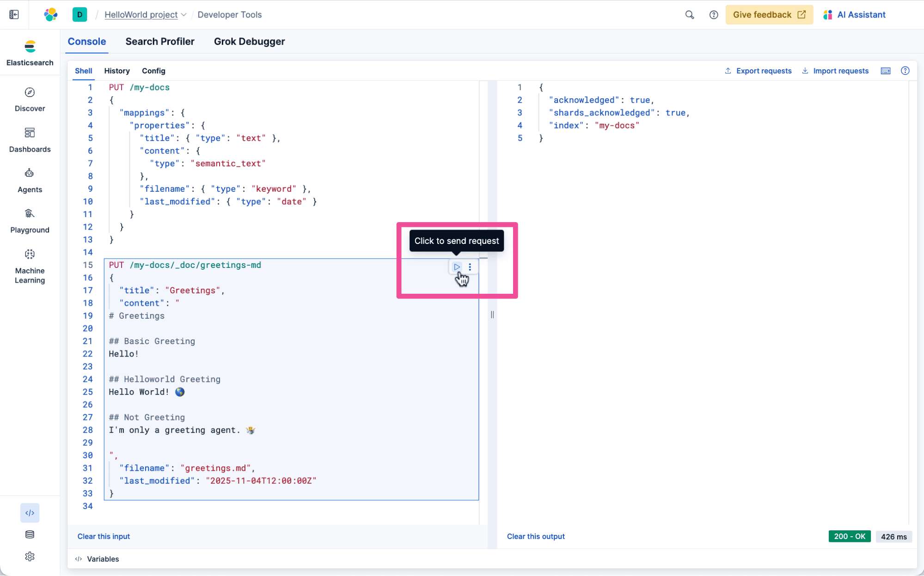This screenshot has height=576, width=924.
Task: Collapse the navigation sidebar
Action: coord(14,14)
